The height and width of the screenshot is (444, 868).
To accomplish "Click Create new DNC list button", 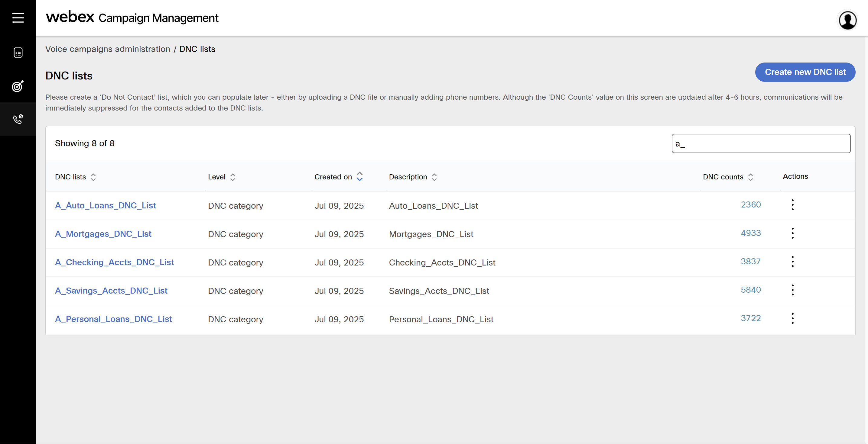I will point(805,72).
